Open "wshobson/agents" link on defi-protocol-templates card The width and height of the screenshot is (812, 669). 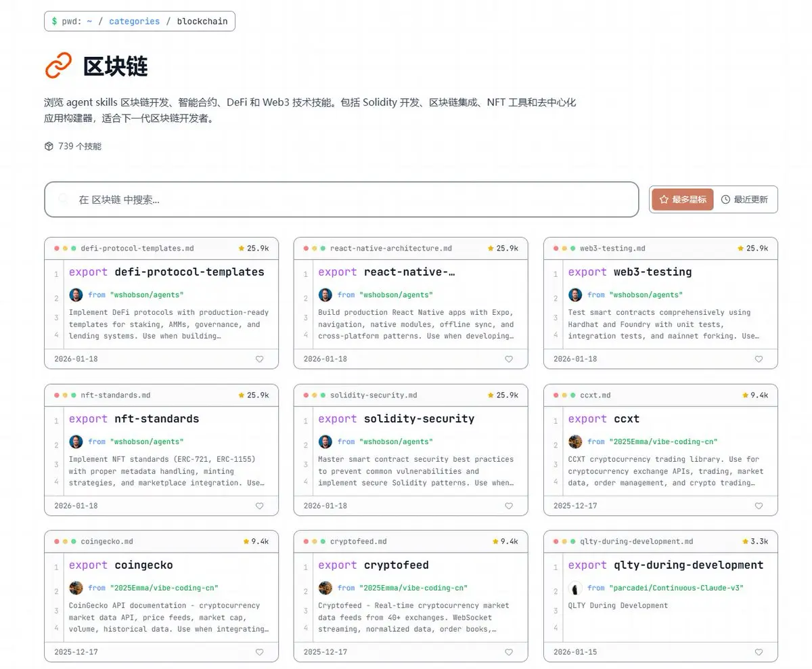147,295
